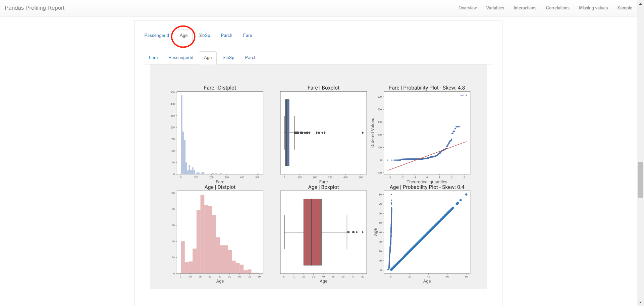Open the Overview section link
The width and height of the screenshot is (644, 306).
tap(467, 8)
